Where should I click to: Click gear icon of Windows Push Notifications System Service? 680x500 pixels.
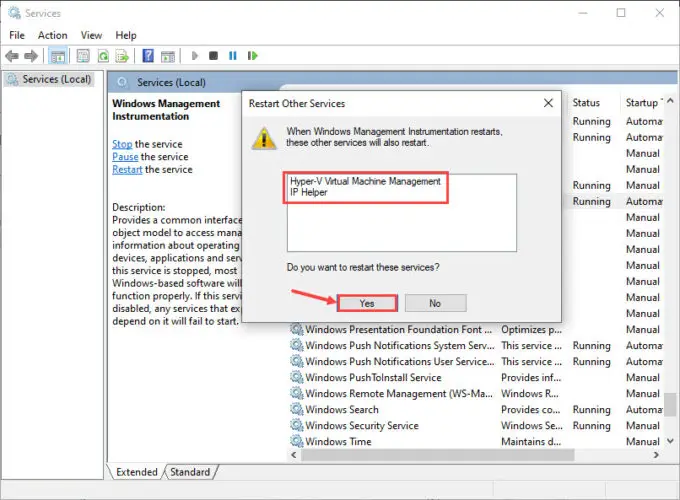click(297, 346)
